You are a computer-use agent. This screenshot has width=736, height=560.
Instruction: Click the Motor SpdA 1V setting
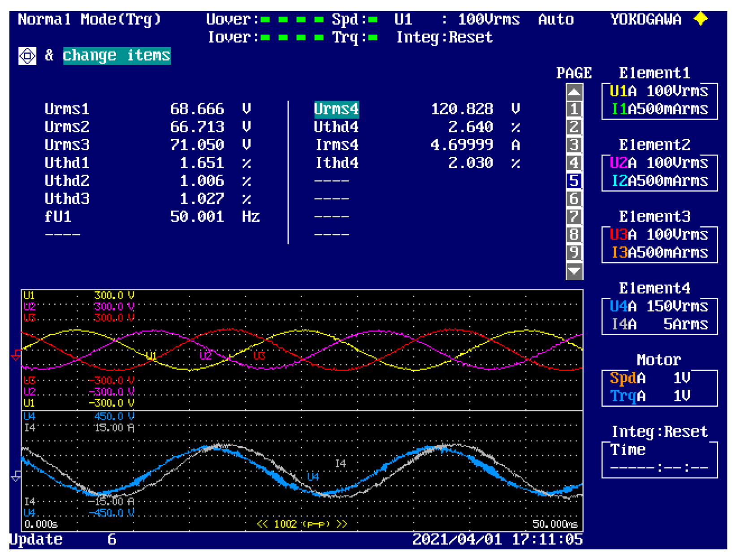coord(650,379)
